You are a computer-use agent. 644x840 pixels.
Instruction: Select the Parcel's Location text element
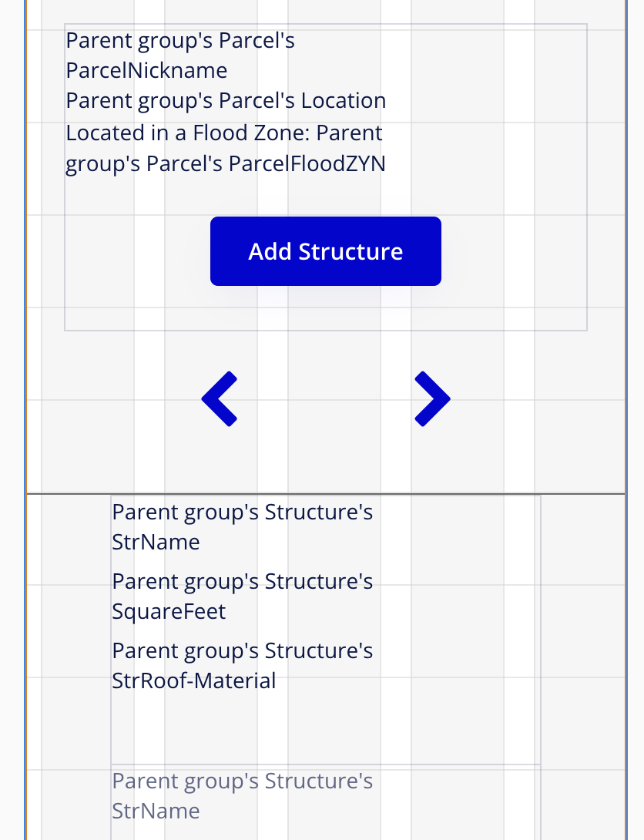[226, 101]
